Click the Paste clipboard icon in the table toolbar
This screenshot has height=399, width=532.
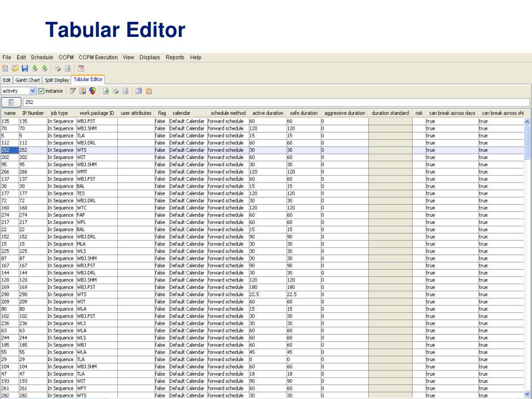(149, 91)
